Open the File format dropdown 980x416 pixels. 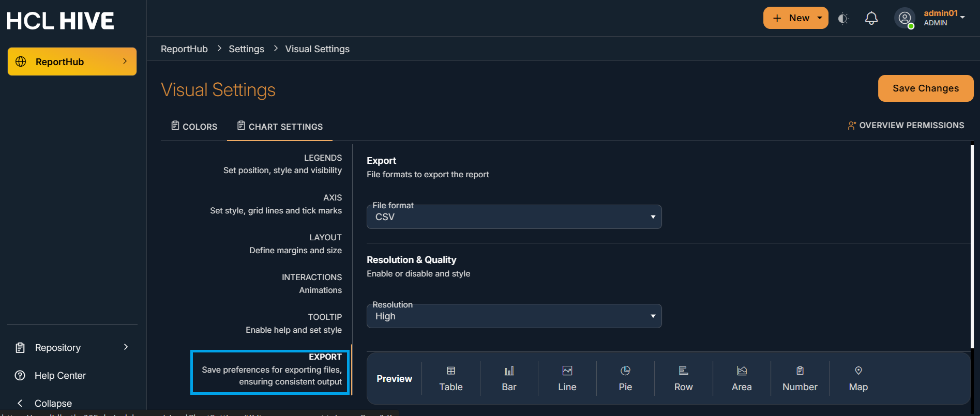514,217
